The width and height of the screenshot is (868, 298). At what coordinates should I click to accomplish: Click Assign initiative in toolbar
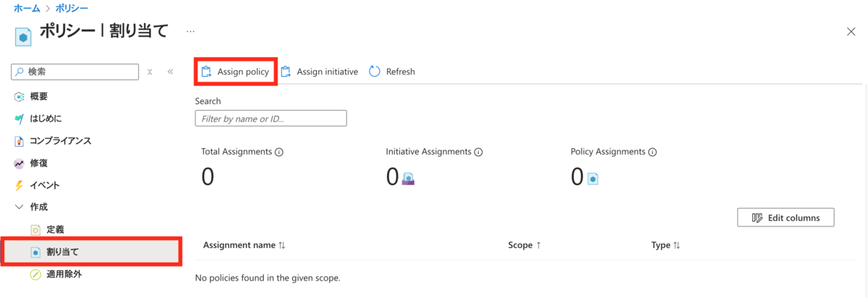[319, 72]
